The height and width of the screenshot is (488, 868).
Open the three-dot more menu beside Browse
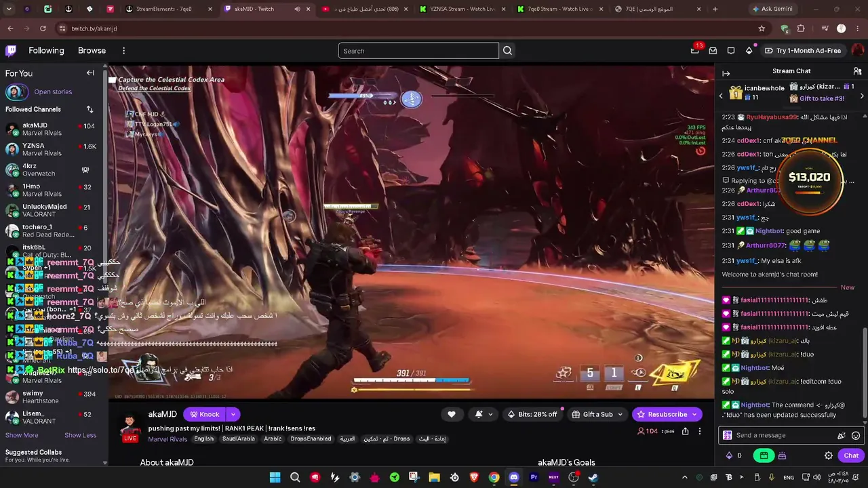pos(123,51)
